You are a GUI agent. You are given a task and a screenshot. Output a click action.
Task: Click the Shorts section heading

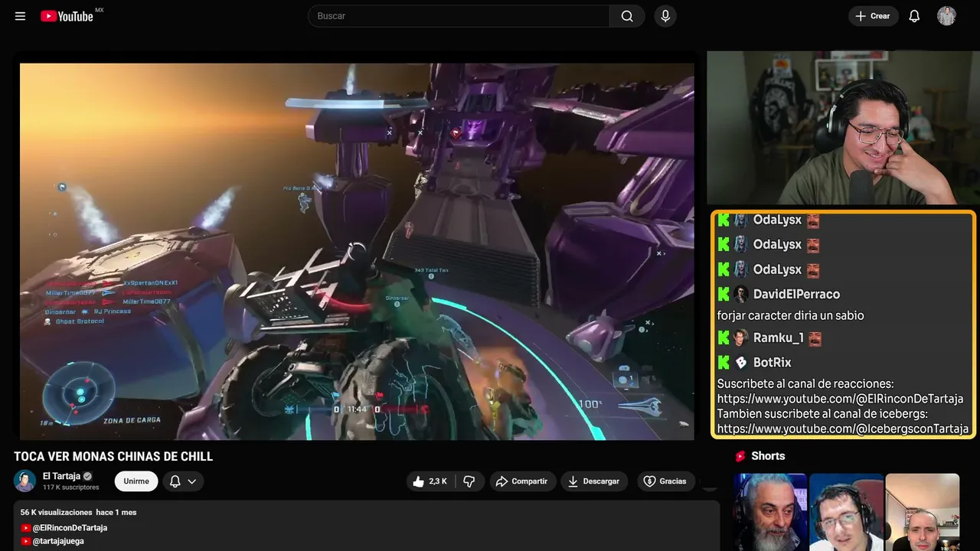coord(768,456)
